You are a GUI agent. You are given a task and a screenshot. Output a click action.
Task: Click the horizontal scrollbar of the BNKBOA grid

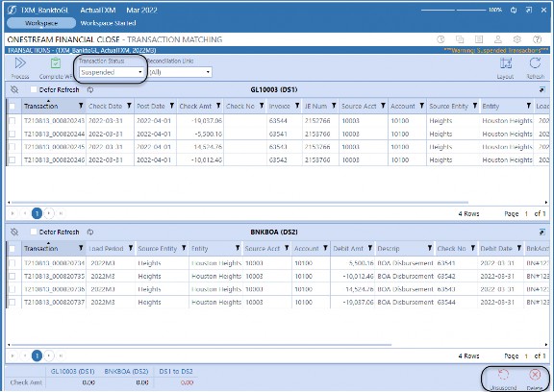pos(201,345)
